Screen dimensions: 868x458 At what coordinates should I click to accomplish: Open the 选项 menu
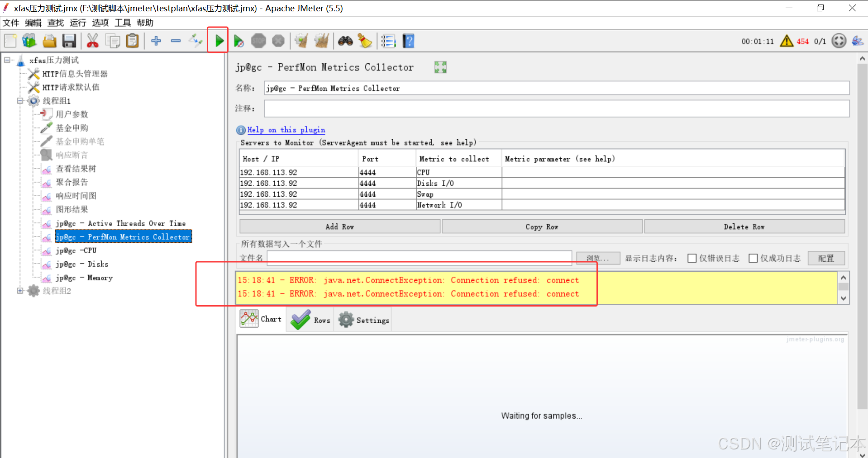point(100,23)
